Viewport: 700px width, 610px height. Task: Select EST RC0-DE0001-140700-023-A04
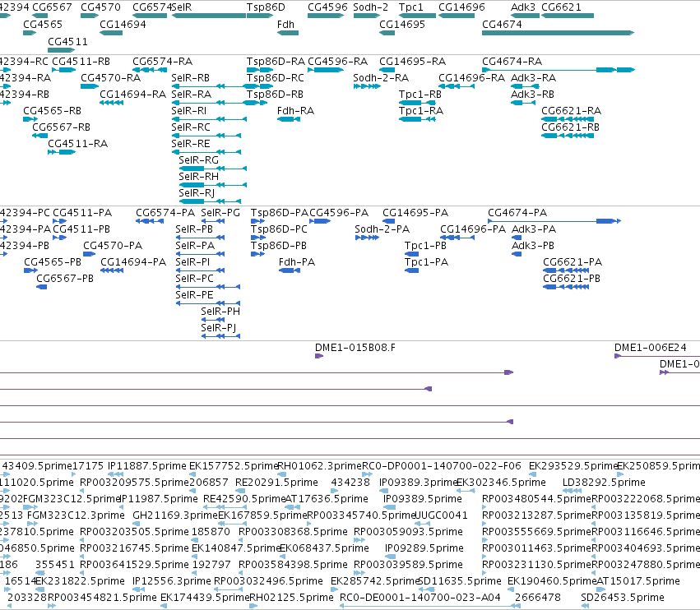point(430,606)
